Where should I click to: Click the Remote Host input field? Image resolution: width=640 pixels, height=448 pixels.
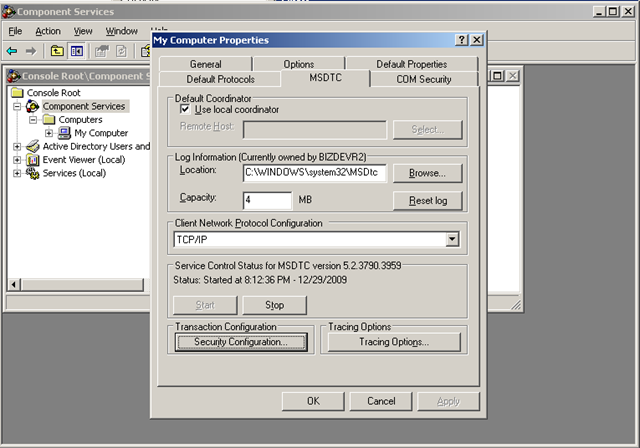click(314, 130)
